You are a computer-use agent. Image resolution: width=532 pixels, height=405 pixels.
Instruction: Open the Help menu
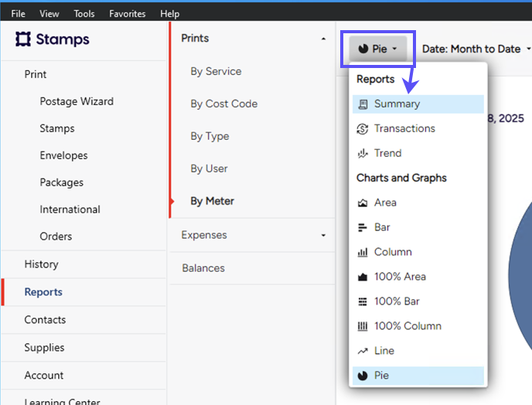point(169,14)
